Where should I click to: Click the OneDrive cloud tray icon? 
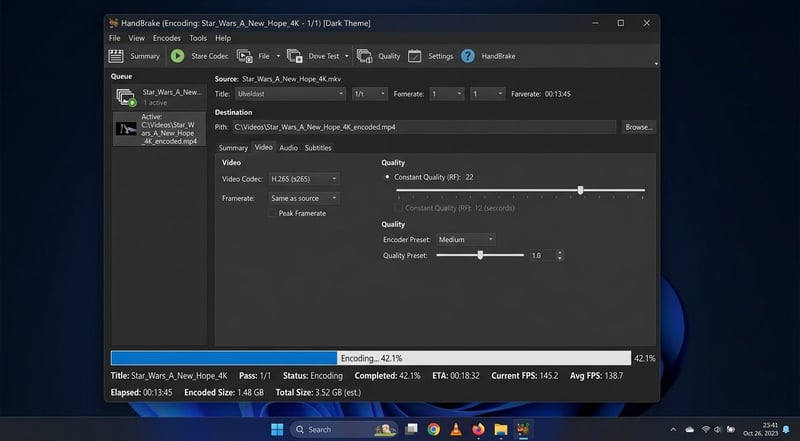(x=690, y=430)
